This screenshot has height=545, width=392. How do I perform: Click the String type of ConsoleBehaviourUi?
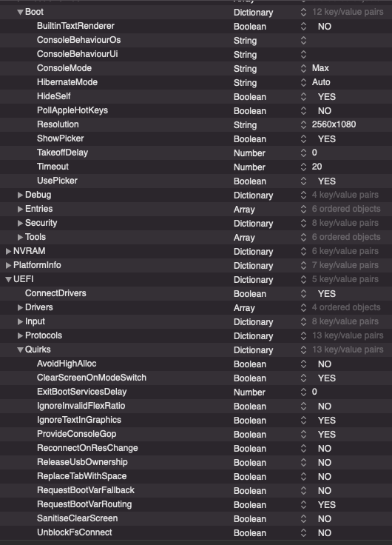click(x=245, y=55)
